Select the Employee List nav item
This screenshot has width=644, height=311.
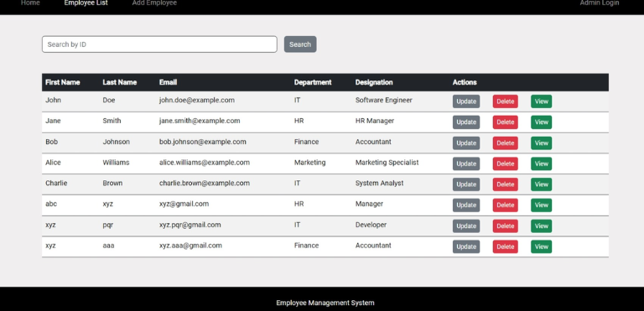tap(86, 3)
